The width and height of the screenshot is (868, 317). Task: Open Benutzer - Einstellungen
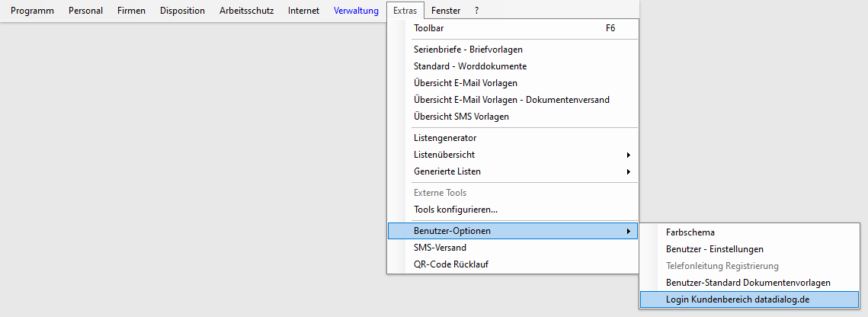click(714, 249)
